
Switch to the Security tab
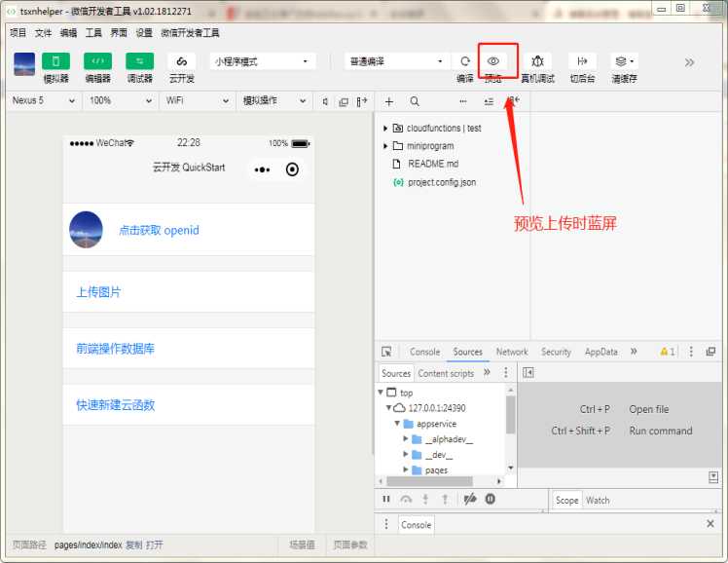[556, 352]
